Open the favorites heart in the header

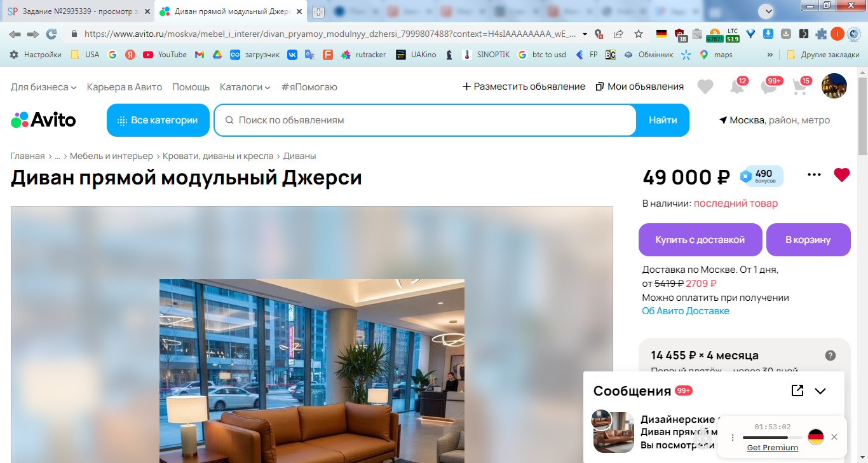[x=705, y=87]
